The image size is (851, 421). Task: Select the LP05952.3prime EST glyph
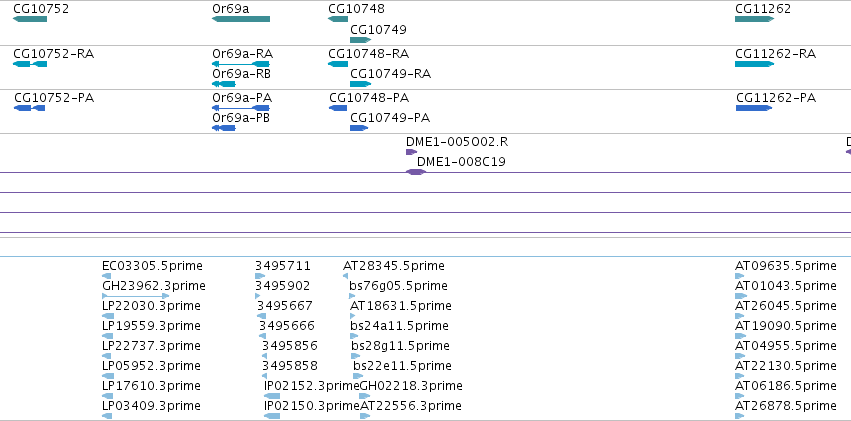tap(107, 376)
